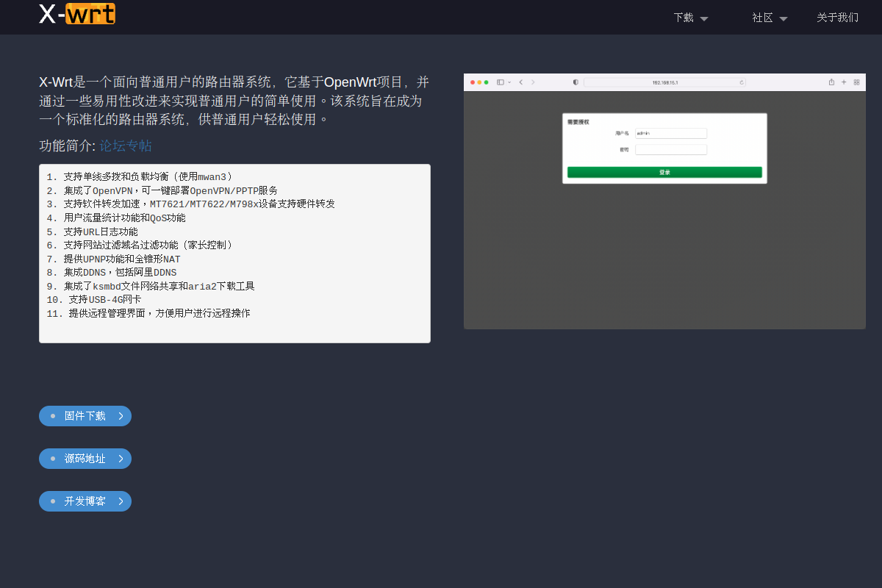Select the line 集成DDNS,包括阿里DDNS

pos(111,272)
